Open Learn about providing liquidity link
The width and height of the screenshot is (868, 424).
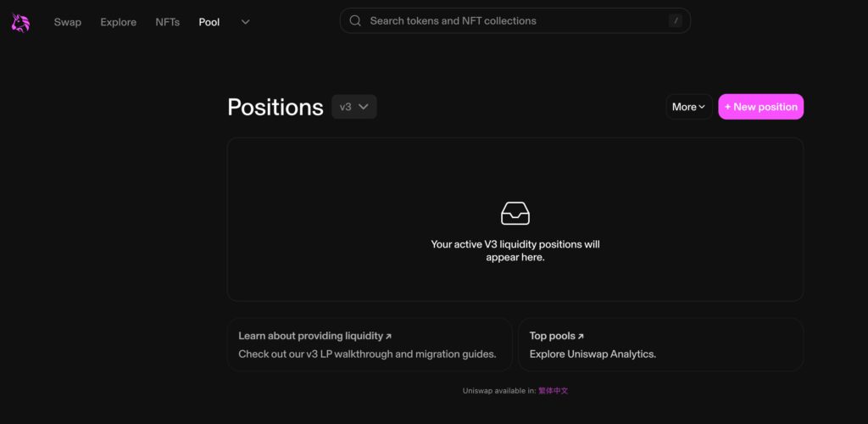pyautogui.click(x=310, y=336)
